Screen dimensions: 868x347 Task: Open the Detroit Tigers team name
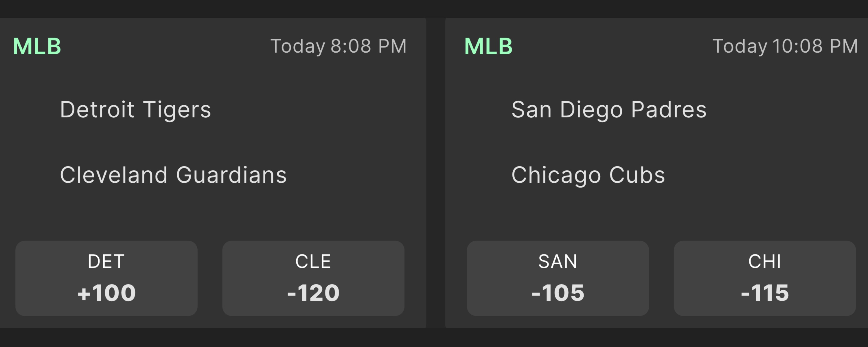(x=135, y=110)
